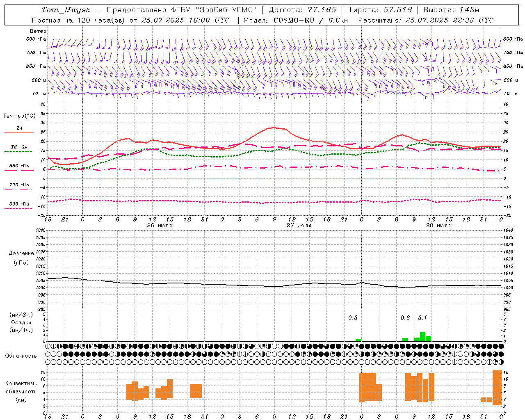Select the 'Предоставлено ФГБУ "ЗапСиб УГМС"' provider text

182,10
